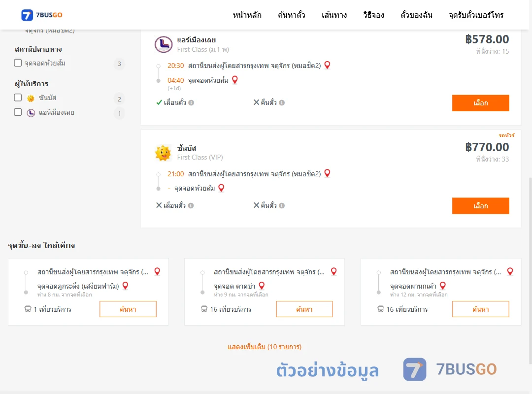This screenshot has width=532, height=394.
Task: Expand แสดงเพิ่มเติม (10 รายการ) link
Action: [265, 347]
